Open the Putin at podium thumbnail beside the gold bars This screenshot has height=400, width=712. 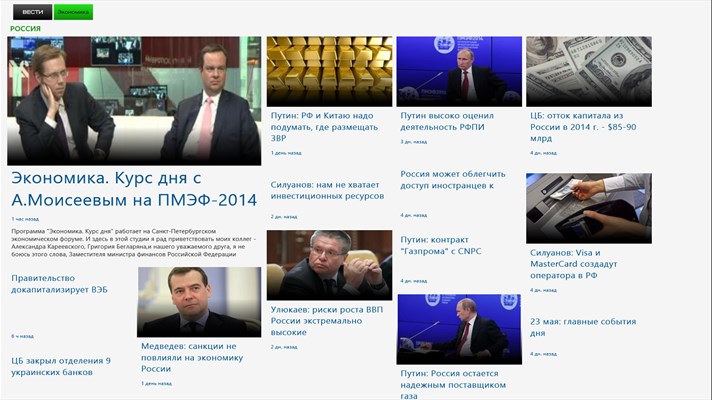[x=459, y=72]
